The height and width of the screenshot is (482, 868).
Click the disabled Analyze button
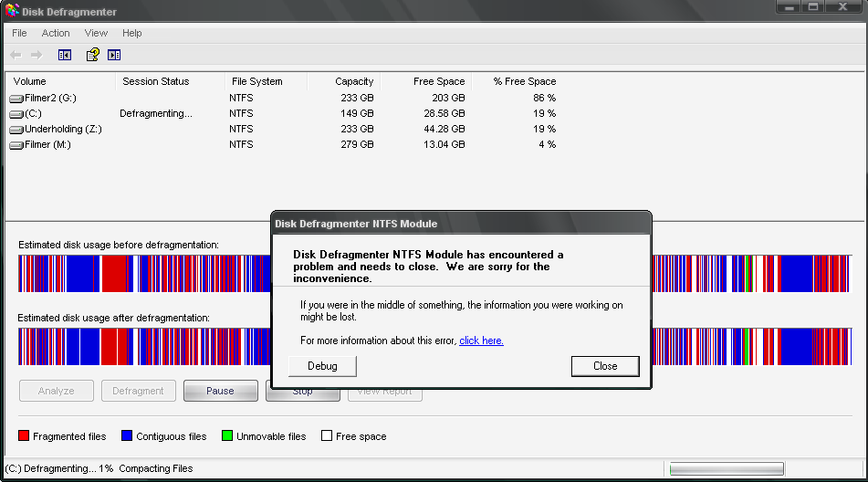tap(57, 391)
